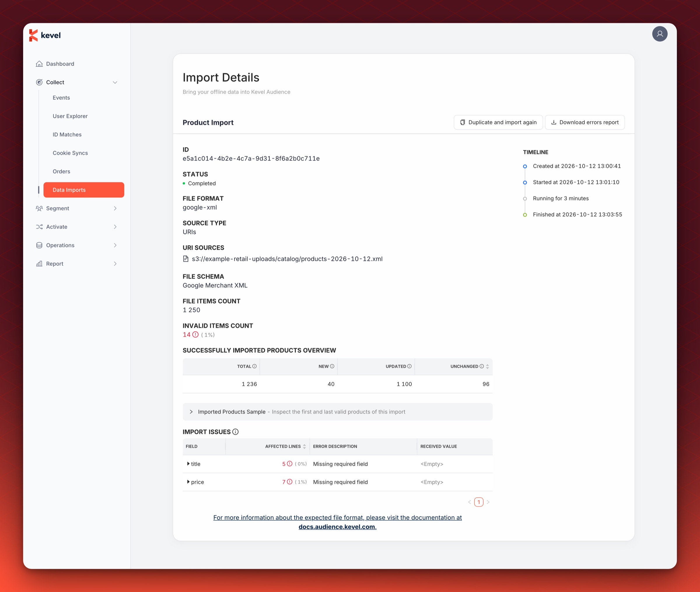
Task: Click the Kevel logo
Action: pyautogui.click(x=45, y=35)
